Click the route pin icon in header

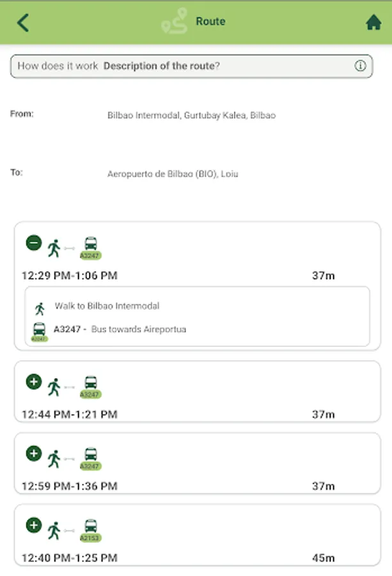(x=173, y=22)
